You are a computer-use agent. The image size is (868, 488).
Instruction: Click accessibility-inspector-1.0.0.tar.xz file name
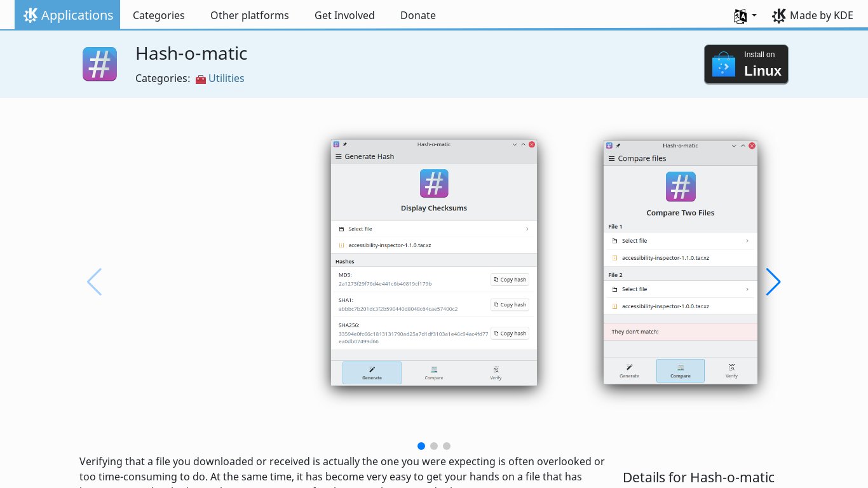coord(665,306)
